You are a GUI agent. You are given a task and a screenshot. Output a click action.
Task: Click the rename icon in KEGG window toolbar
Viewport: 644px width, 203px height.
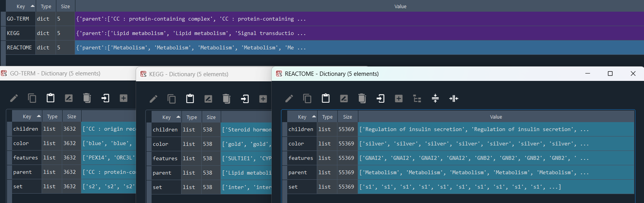(208, 99)
